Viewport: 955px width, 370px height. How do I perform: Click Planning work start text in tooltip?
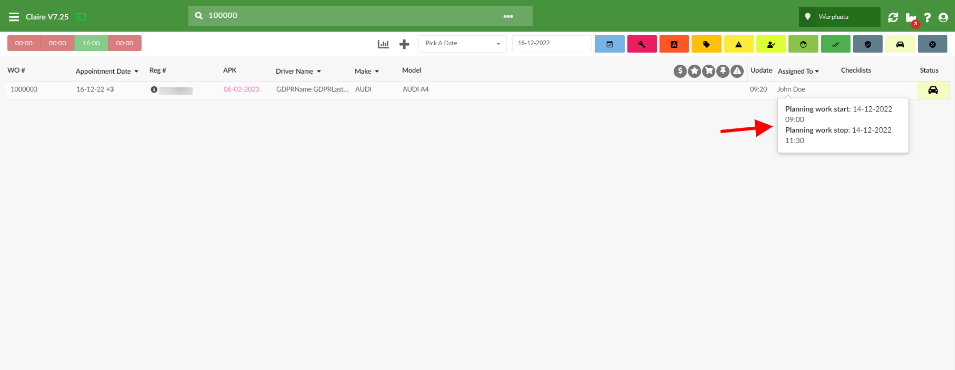(x=817, y=109)
